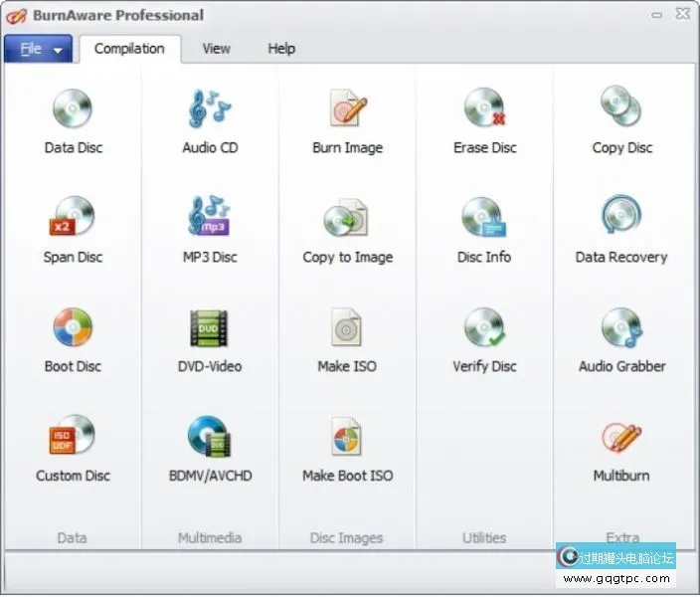Open the Make ISO tool

coord(347,340)
